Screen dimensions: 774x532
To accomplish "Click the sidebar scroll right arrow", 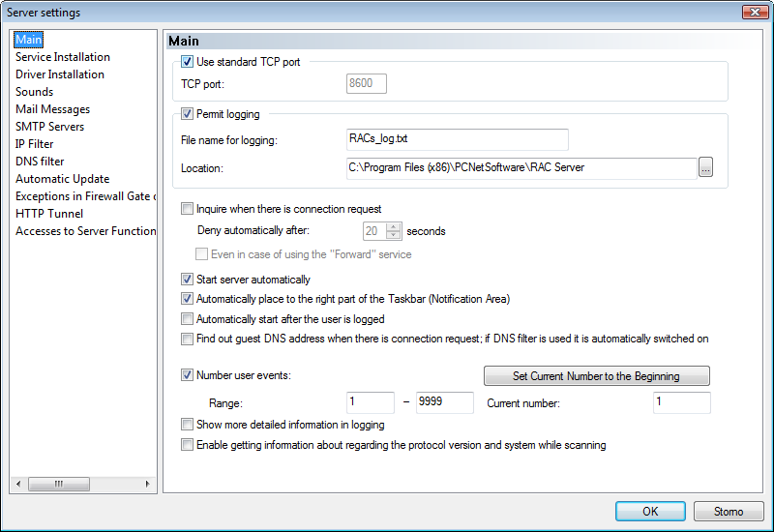I will [x=147, y=484].
